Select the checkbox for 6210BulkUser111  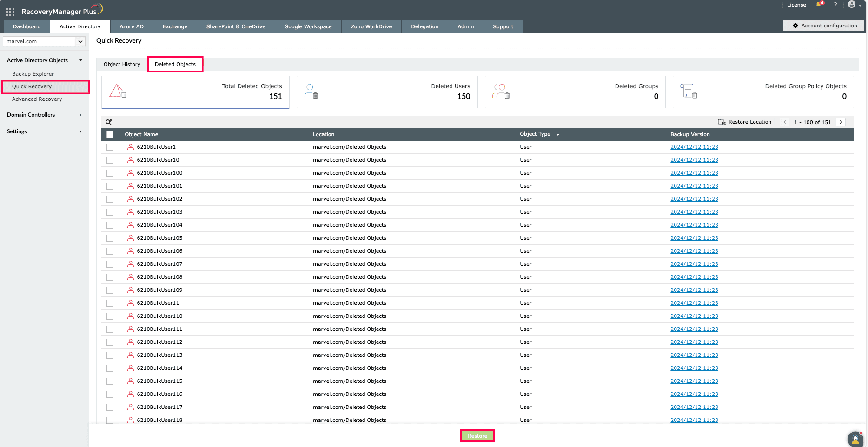[x=110, y=329]
